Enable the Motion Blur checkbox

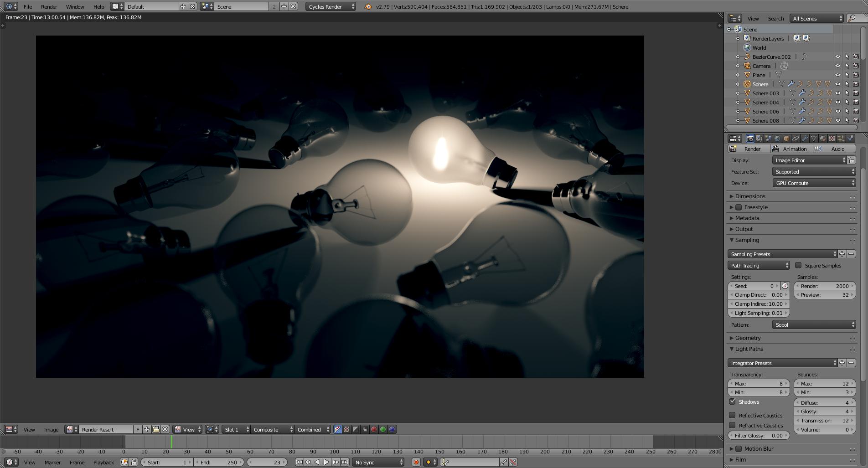point(739,448)
